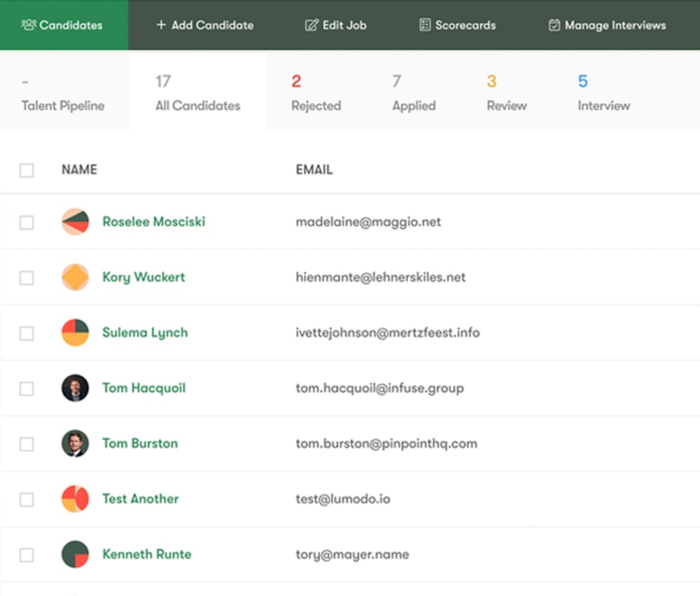Click the plus icon beside Add Candidate
The image size is (700, 596).
click(x=161, y=25)
